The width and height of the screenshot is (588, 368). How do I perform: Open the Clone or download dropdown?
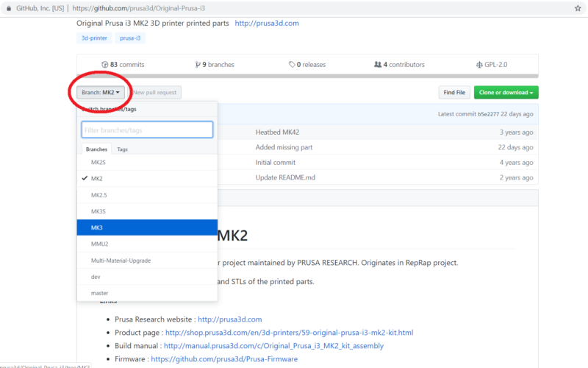[x=506, y=93]
